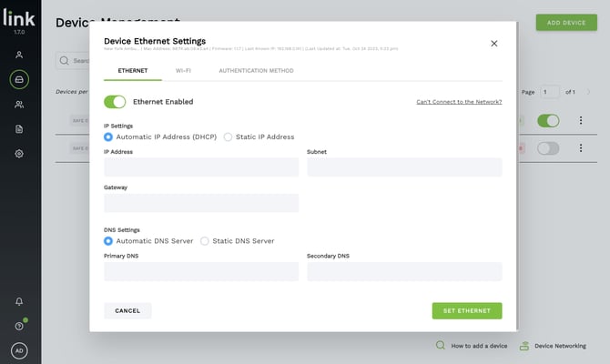The width and height of the screenshot is (610, 364).
Task: Select Automatic DNS Server radio
Action: point(108,241)
